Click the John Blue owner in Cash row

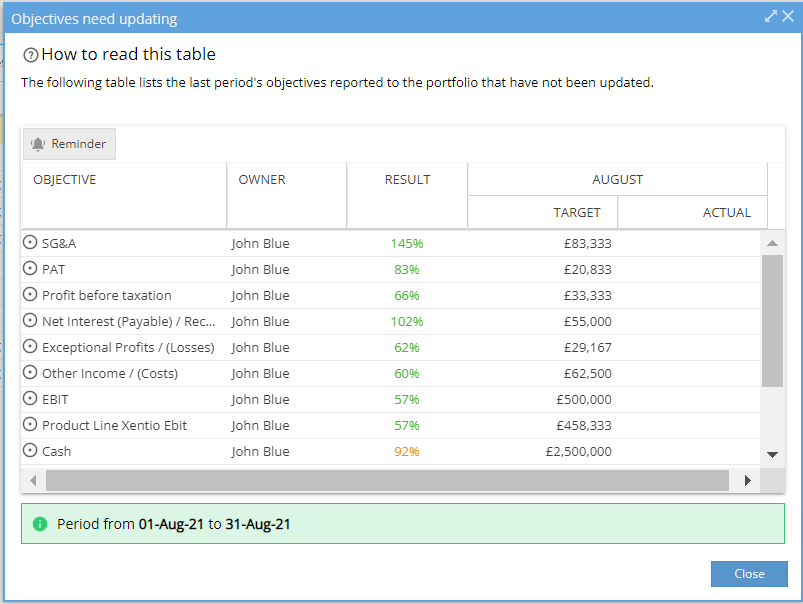coord(260,452)
